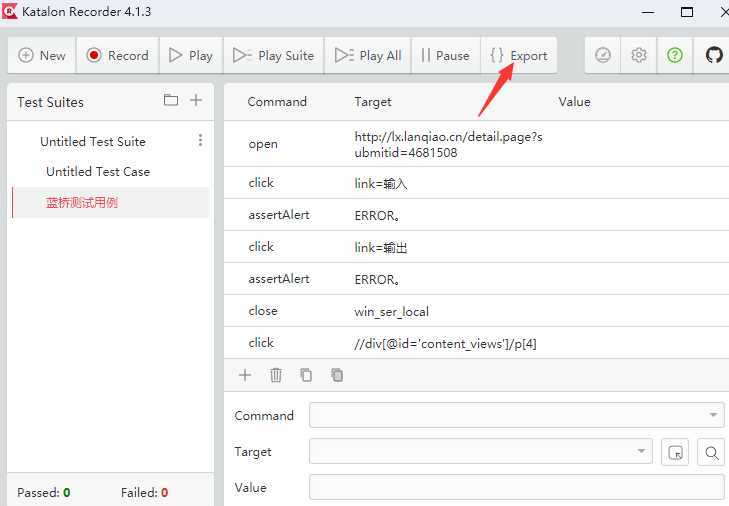Click the open test suite folder icon

click(x=171, y=100)
